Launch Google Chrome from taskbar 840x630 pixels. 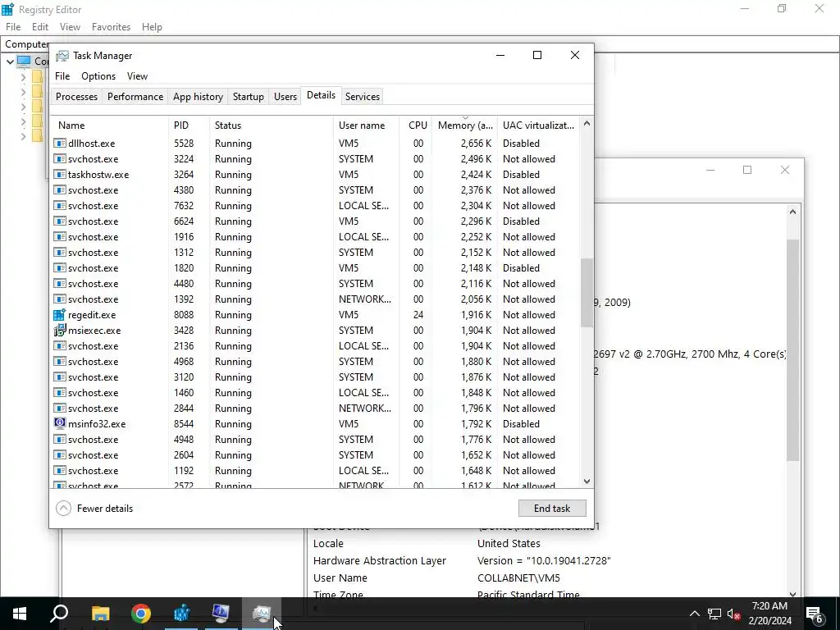pyautogui.click(x=141, y=614)
